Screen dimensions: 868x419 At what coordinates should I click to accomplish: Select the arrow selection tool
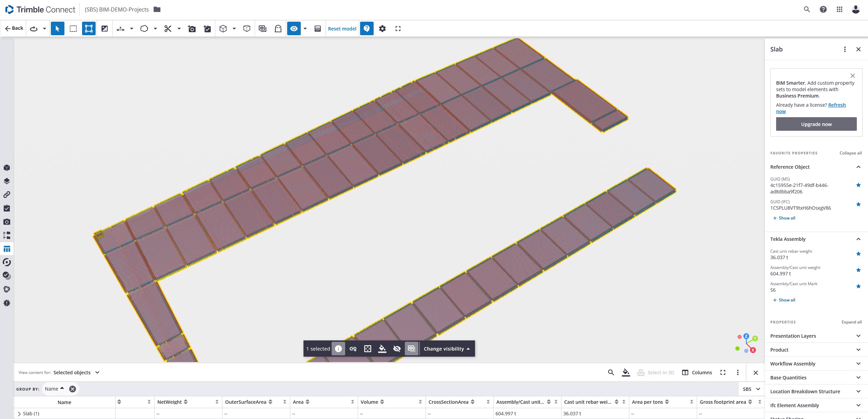(x=57, y=28)
